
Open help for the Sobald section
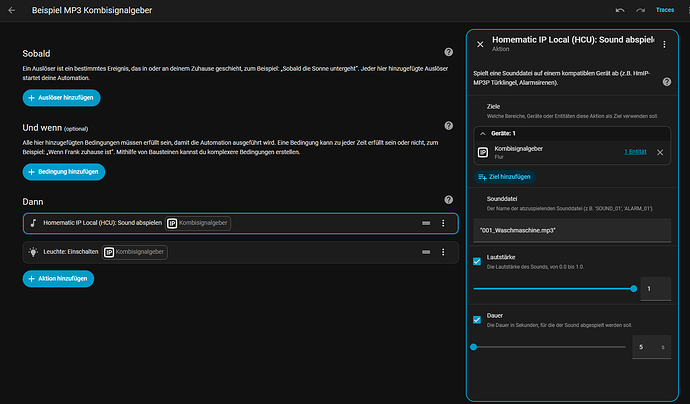coord(448,52)
